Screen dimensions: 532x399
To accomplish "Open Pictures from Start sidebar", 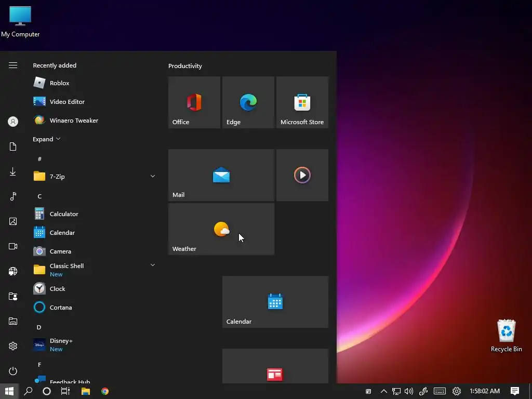I will click(x=13, y=221).
